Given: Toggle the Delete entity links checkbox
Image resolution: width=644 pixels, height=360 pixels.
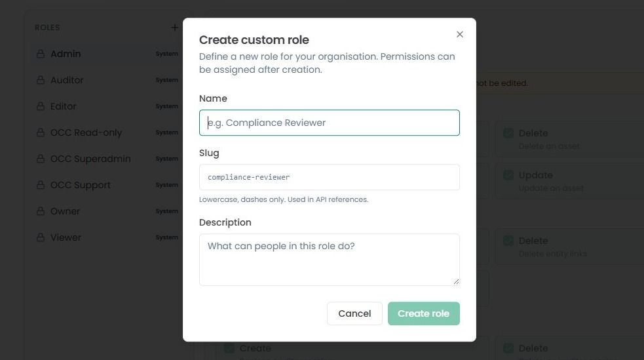Looking at the screenshot, I should [508, 241].
